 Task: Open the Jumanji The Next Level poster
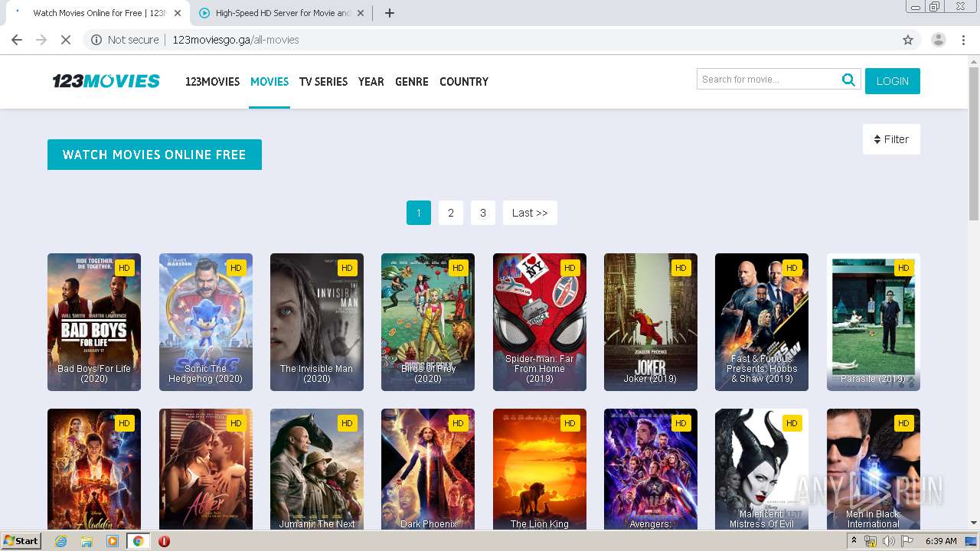click(317, 469)
